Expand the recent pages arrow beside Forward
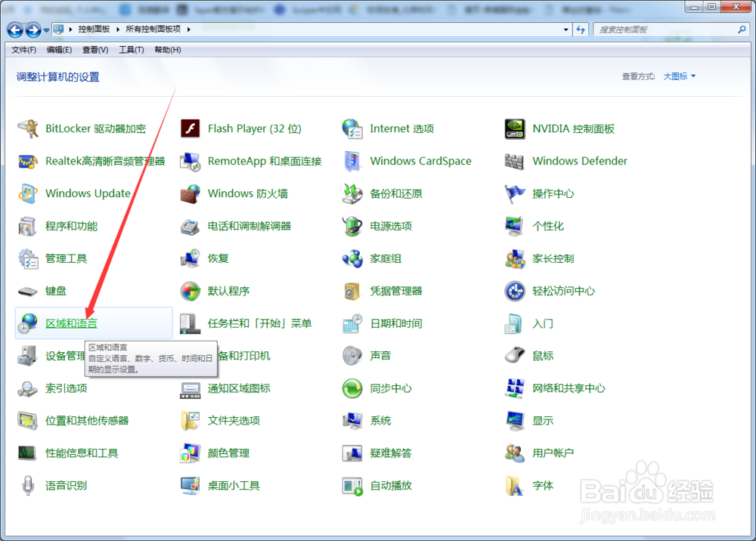The height and width of the screenshot is (541, 756). (x=46, y=30)
